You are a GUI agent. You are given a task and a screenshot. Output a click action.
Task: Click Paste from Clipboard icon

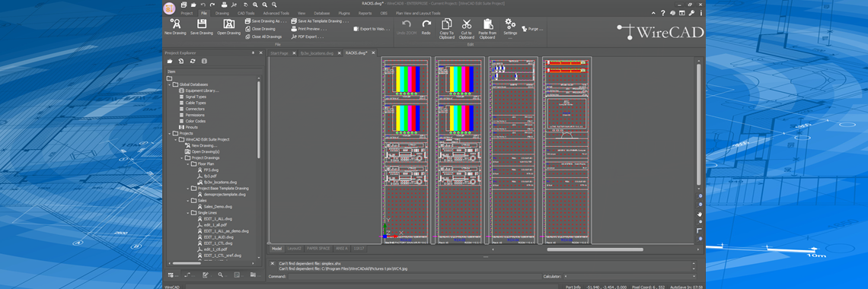click(487, 28)
